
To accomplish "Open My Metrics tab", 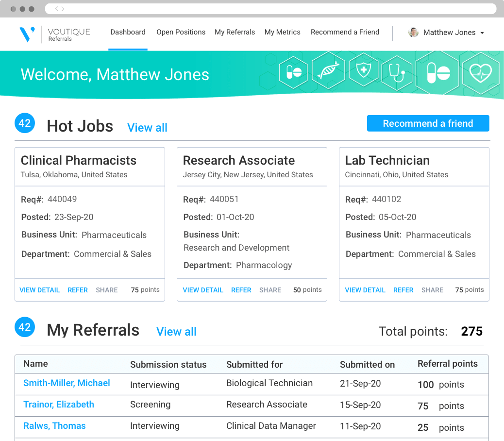I will point(283,32).
